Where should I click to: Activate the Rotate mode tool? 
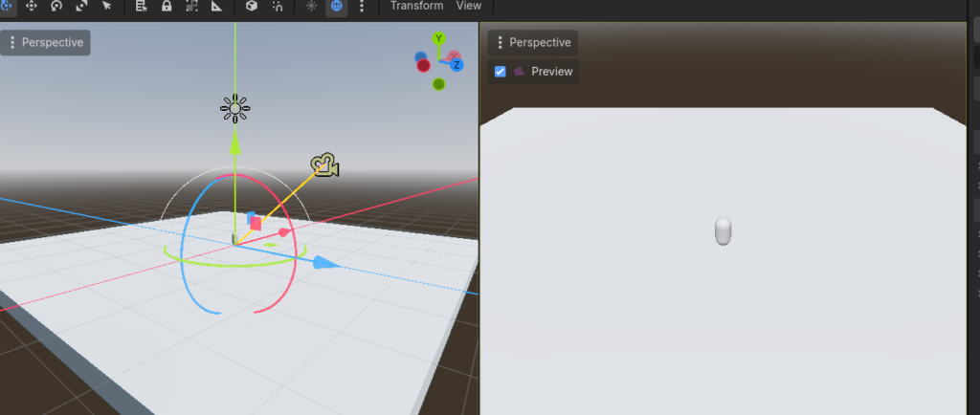tap(56, 6)
